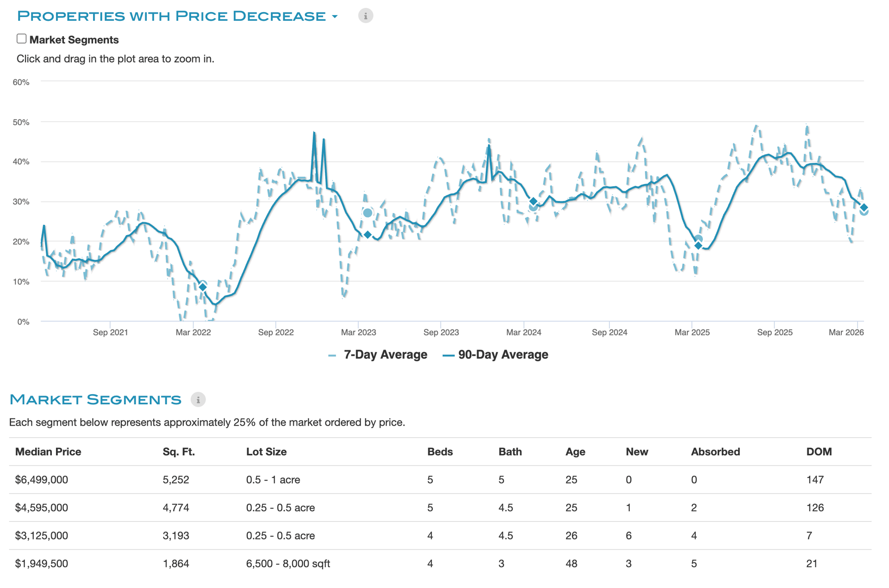Click the $4,595,000 median price cell

pyautogui.click(x=42, y=508)
